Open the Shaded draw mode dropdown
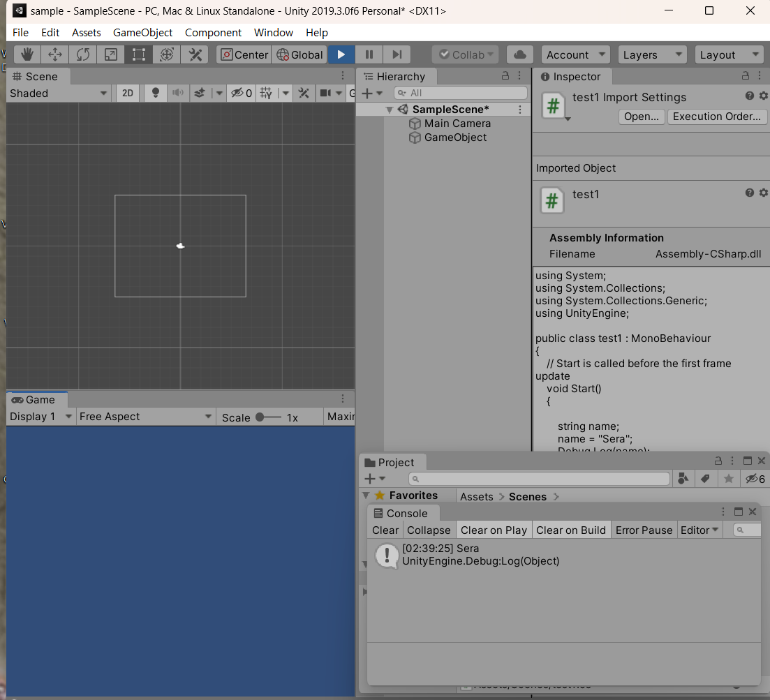770x700 pixels. point(58,94)
